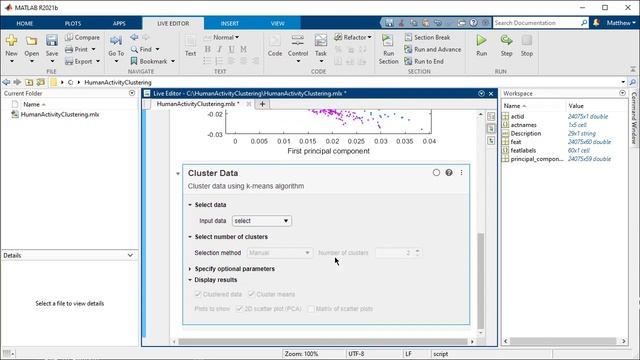640x360 pixels.
Task: Click the Stop icon
Action: 527,40
